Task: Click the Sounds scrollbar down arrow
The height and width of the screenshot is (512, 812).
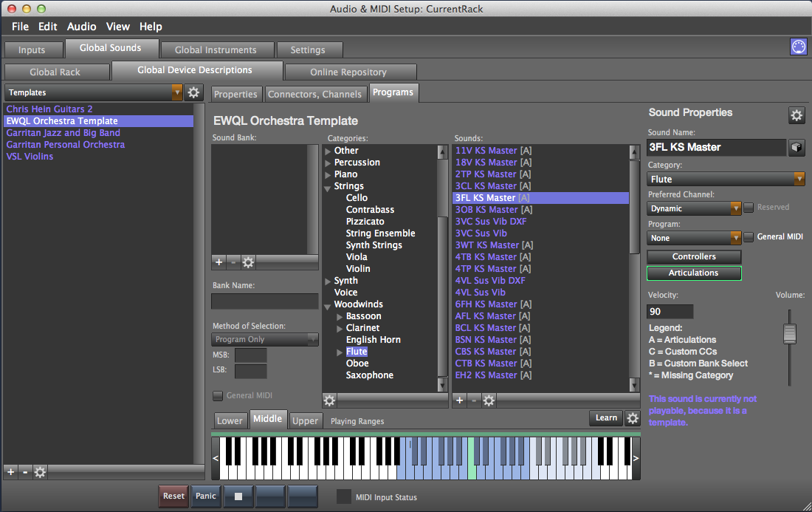Action: 634,384
